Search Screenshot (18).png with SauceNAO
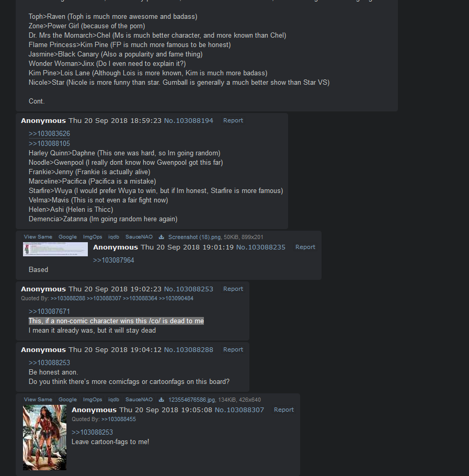Screen dimensions: 469x476 pos(139,237)
